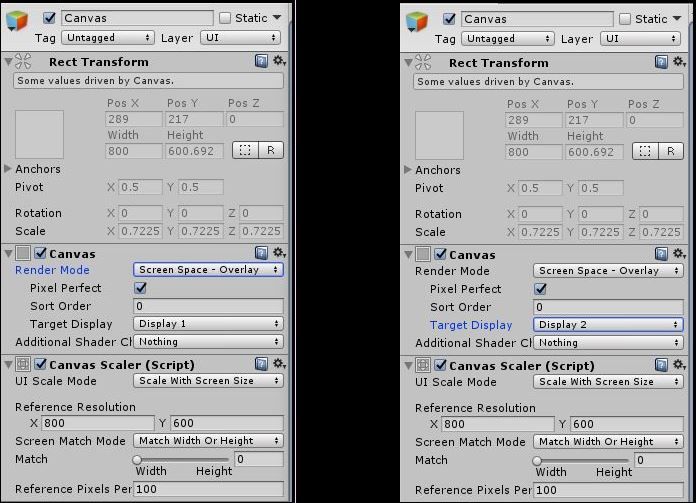Open Canvas Scaler help icon in left inspector

pos(261,364)
